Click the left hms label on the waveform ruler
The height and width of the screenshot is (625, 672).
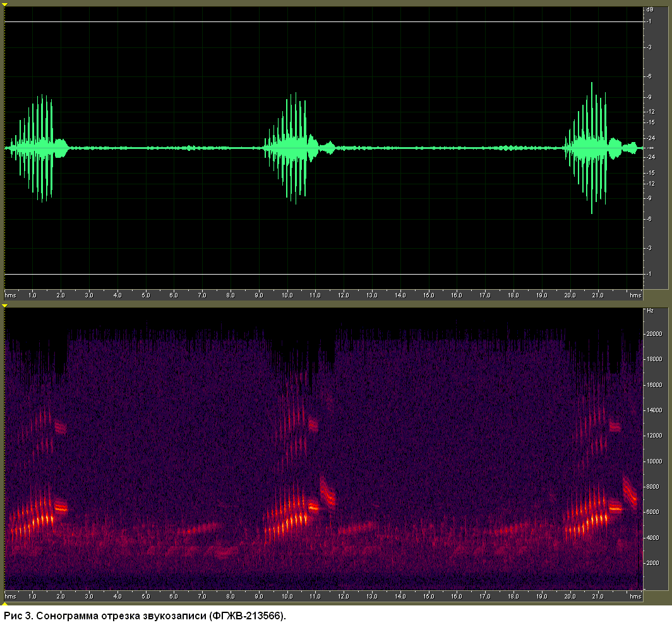coord(10,295)
